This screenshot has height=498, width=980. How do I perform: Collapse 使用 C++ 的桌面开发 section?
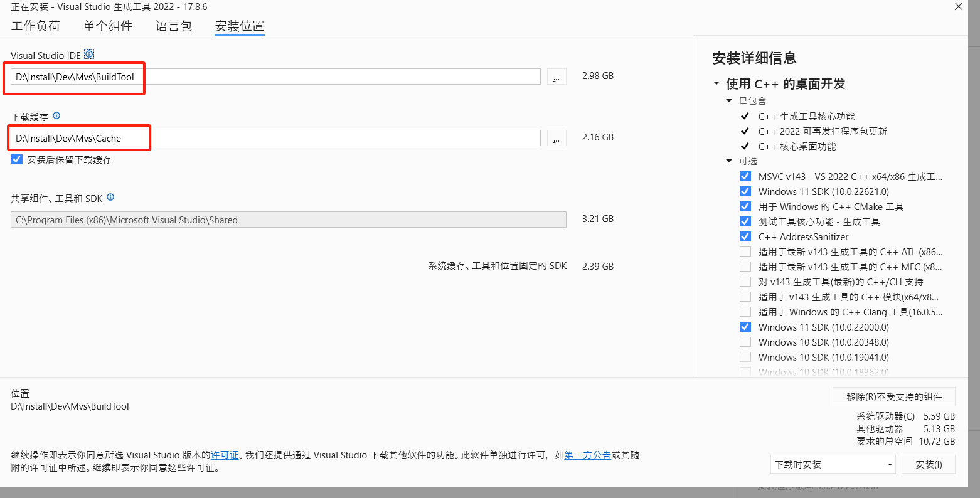(x=716, y=83)
